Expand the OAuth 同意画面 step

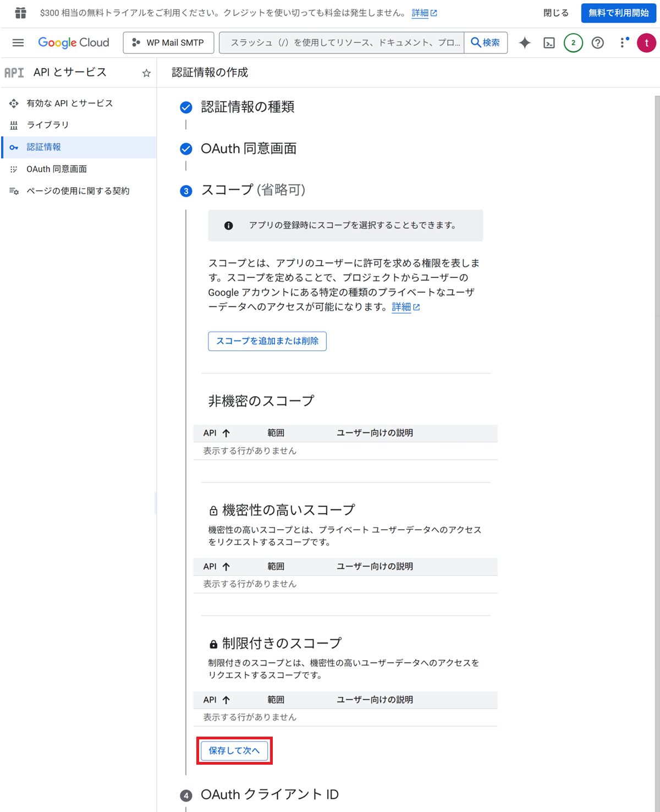click(x=249, y=149)
